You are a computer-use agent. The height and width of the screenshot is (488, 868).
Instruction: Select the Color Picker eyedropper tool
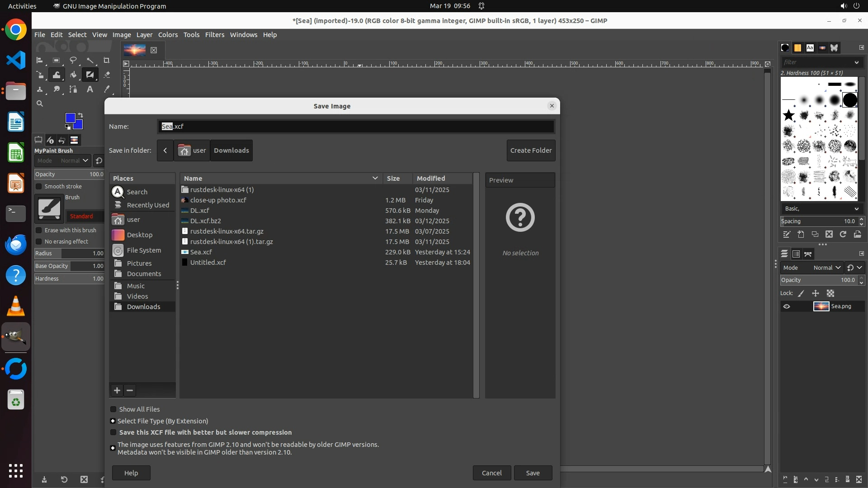(107, 89)
